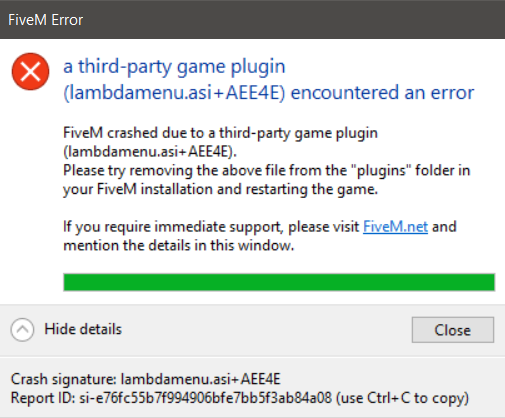Click "mention the details in this window" line
Screen dimensions: 505x418
pyautogui.click(x=179, y=246)
